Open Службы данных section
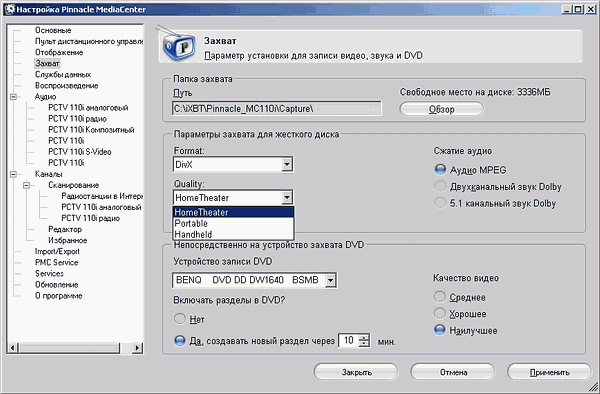Screen dimensions: 600x394 (63, 75)
